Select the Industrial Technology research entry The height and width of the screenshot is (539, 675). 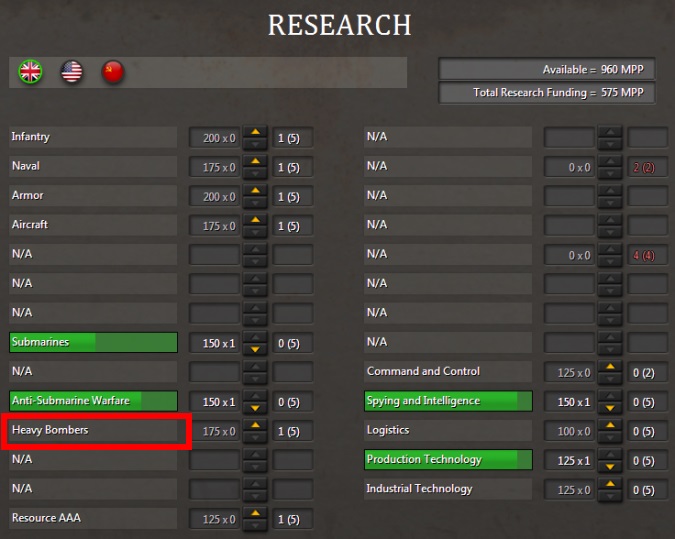[448, 489]
